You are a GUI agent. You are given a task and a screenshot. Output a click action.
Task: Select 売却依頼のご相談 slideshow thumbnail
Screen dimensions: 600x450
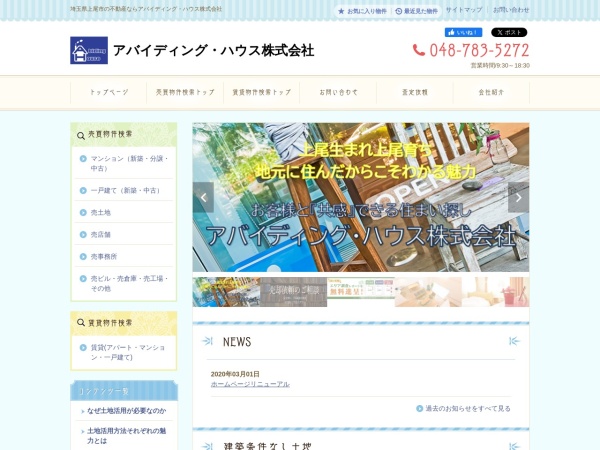coord(293,292)
